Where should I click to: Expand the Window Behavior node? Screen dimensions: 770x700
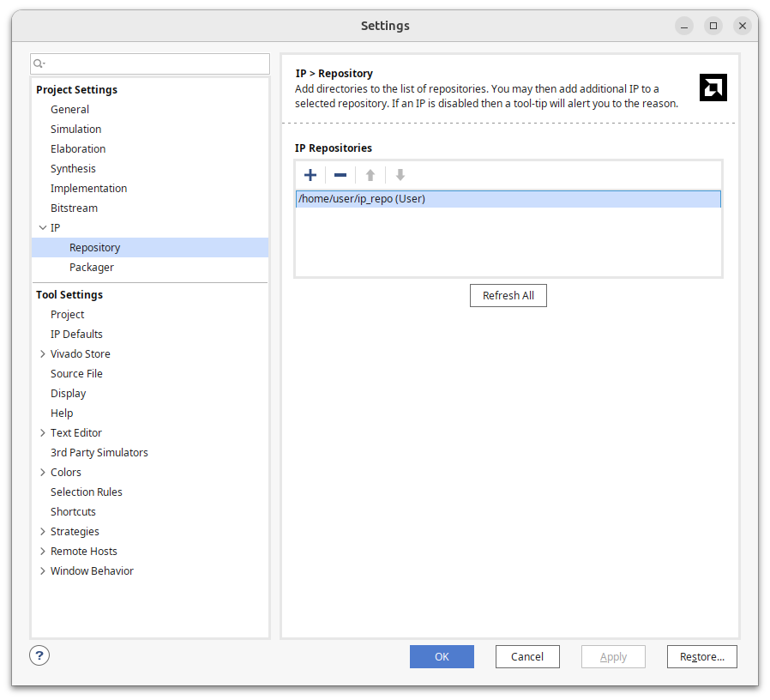(43, 570)
